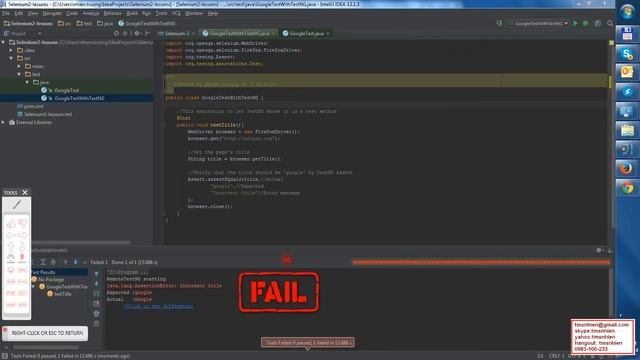Hide the Project panel with the hide icon
The height and width of the screenshot is (360, 640).
click(147, 33)
